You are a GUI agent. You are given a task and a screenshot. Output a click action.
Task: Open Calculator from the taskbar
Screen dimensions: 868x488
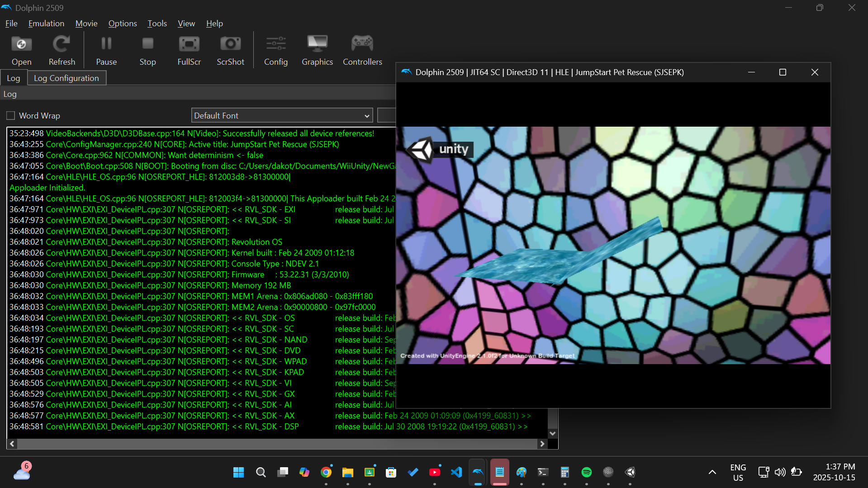[x=565, y=472]
